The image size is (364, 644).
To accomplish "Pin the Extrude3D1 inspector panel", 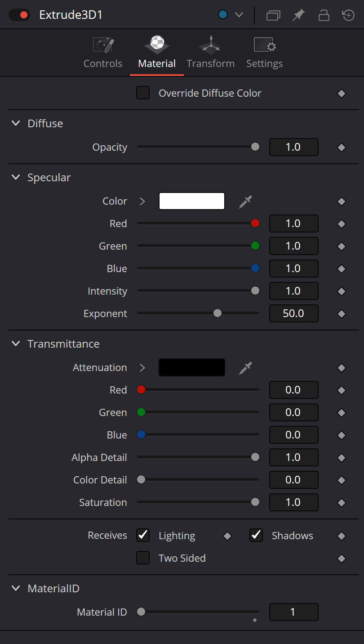I will pyautogui.click(x=298, y=15).
